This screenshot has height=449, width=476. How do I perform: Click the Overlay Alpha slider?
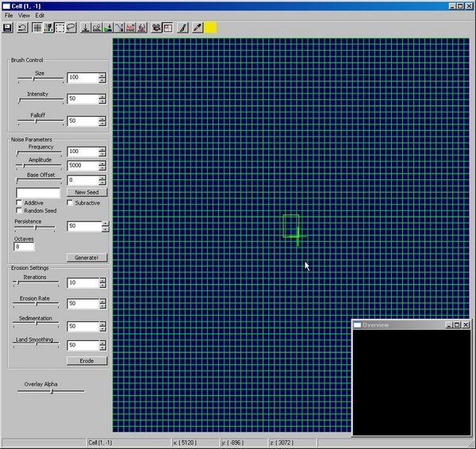pos(51,392)
